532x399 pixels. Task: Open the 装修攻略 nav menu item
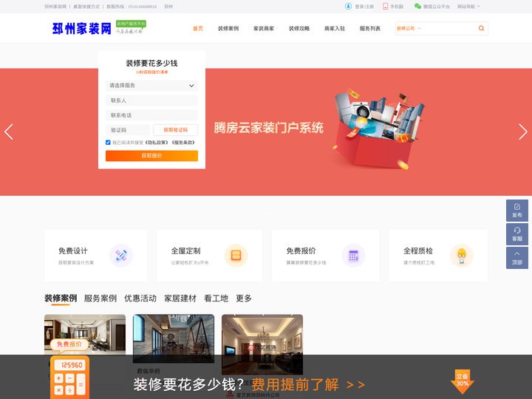(x=299, y=29)
